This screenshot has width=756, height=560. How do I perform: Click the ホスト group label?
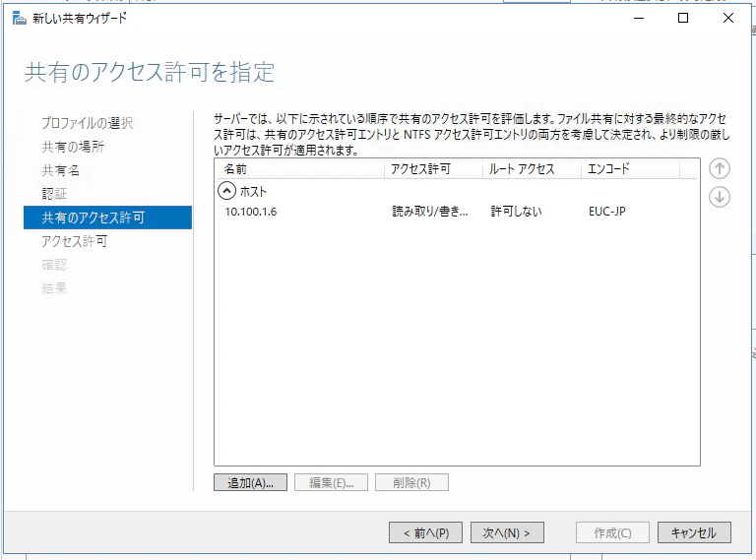(254, 191)
